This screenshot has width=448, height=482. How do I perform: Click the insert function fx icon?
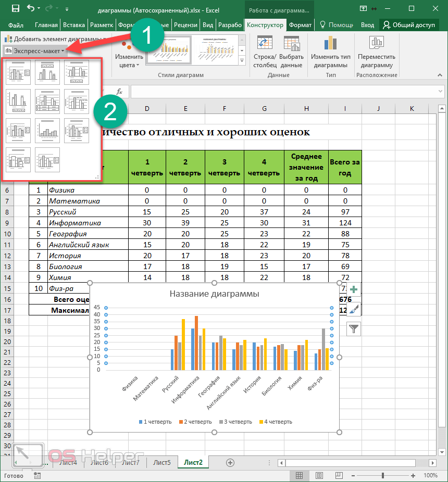pyautogui.click(x=119, y=91)
